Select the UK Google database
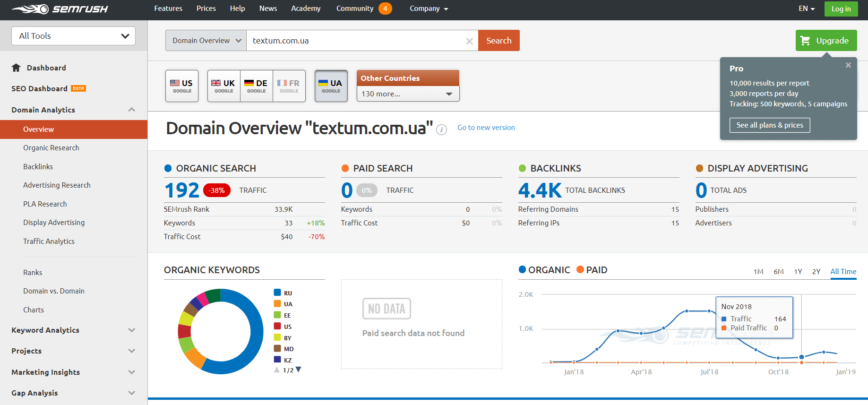This screenshot has height=405, width=868. point(224,86)
